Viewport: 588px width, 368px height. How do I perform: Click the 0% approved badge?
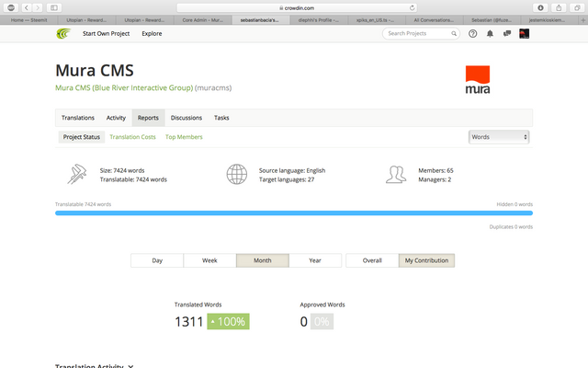(x=322, y=322)
